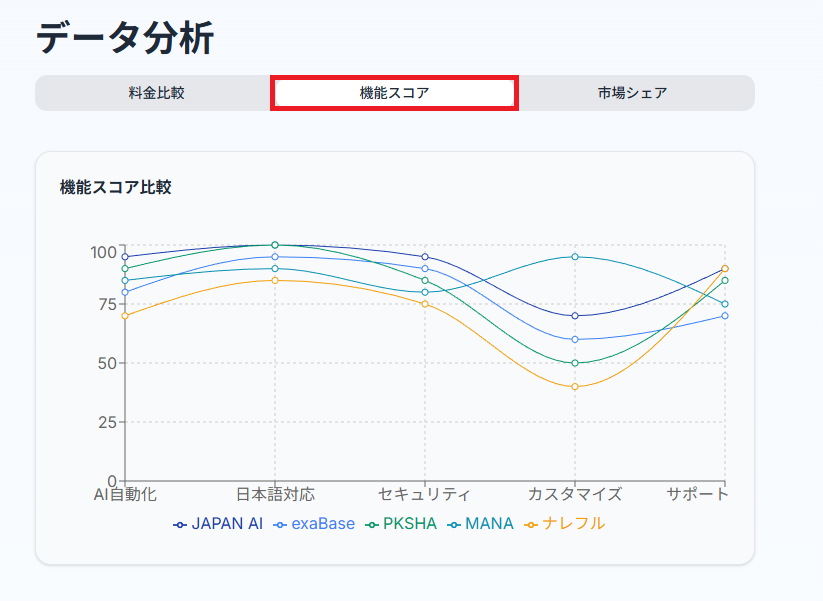Click the 日本語対応 axis label

275,494
